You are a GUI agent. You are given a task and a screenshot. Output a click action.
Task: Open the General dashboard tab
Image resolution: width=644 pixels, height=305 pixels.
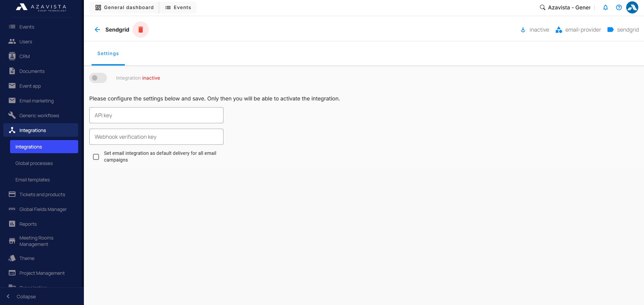[x=125, y=7]
